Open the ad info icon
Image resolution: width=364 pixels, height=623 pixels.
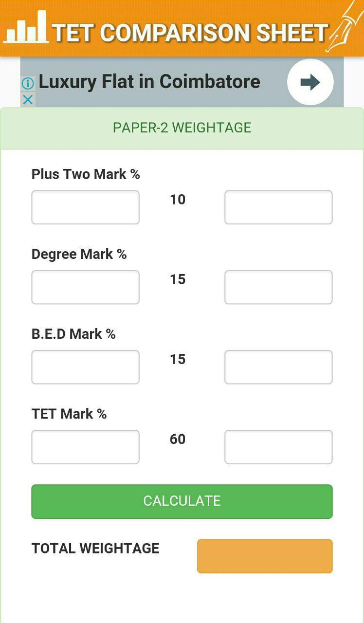tap(28, 83)
